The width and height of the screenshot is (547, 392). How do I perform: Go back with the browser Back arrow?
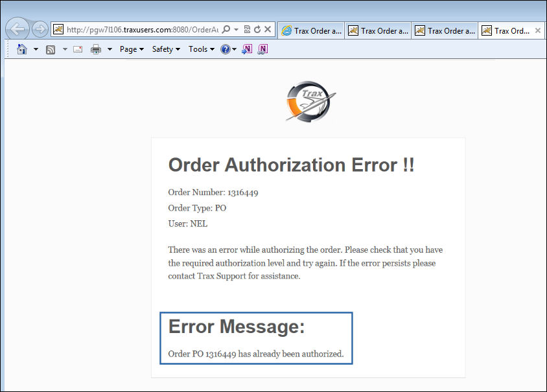pos(17,29)
